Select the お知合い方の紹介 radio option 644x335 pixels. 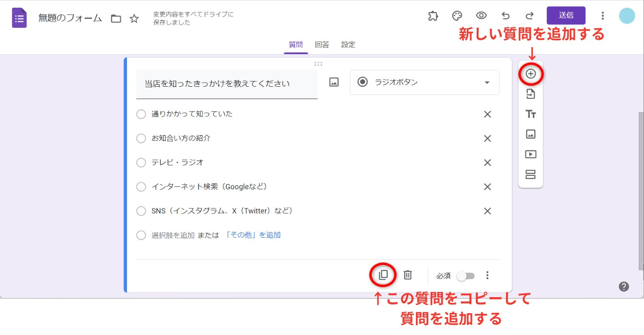[141, 139]
